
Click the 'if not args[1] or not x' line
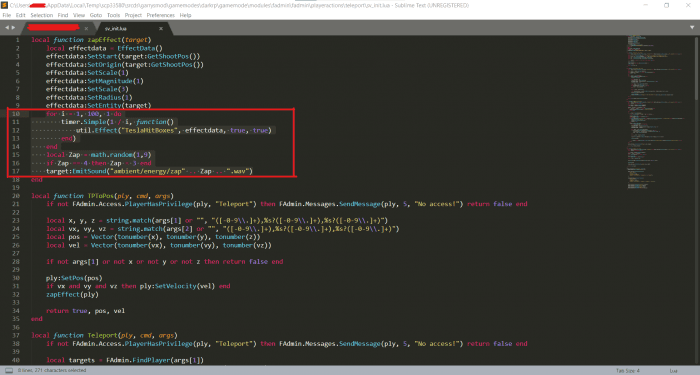coord(164,262)
